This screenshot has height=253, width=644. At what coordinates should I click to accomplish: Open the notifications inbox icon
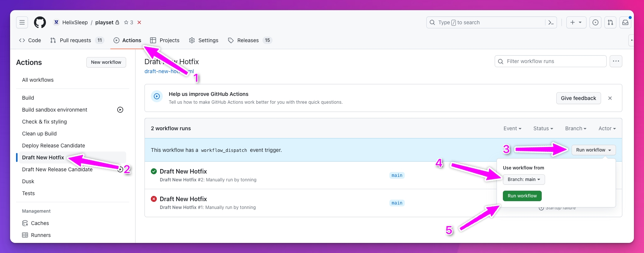click(625, 22)
